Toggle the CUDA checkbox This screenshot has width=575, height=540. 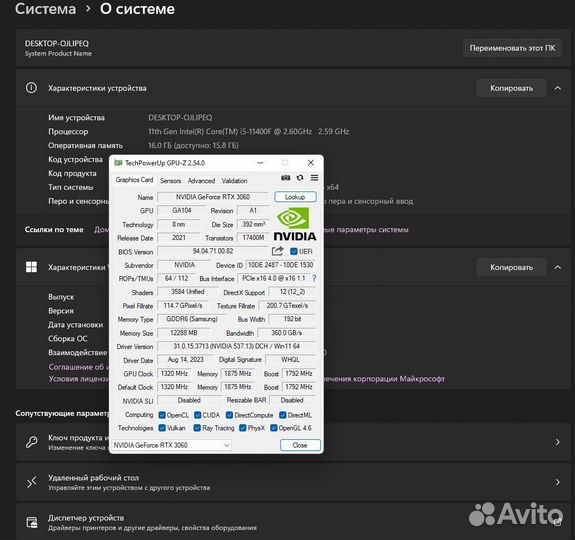197,415
